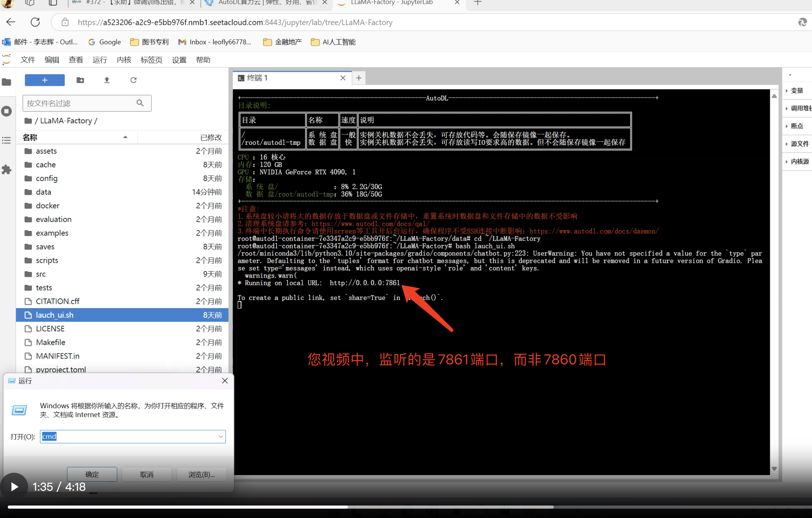Click the upload files icon
This screenshot has width=812, height=518.
(x=107, y=80)
